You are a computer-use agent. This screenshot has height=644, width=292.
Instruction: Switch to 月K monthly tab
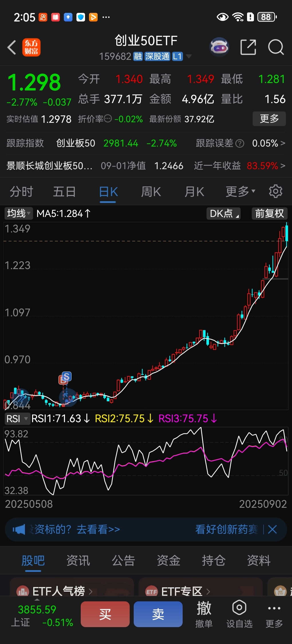(x=194, y=191)
